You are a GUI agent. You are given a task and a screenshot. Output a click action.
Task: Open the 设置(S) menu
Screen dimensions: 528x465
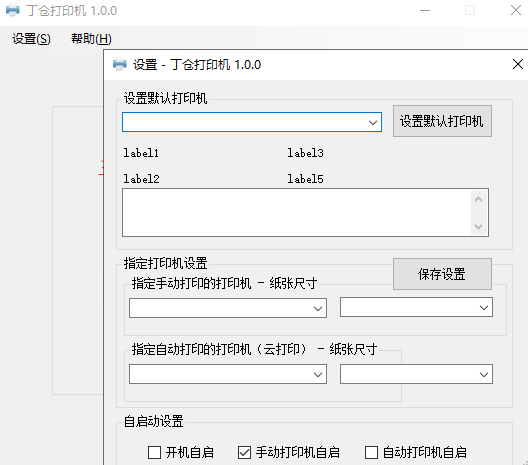tap(31, 39)
